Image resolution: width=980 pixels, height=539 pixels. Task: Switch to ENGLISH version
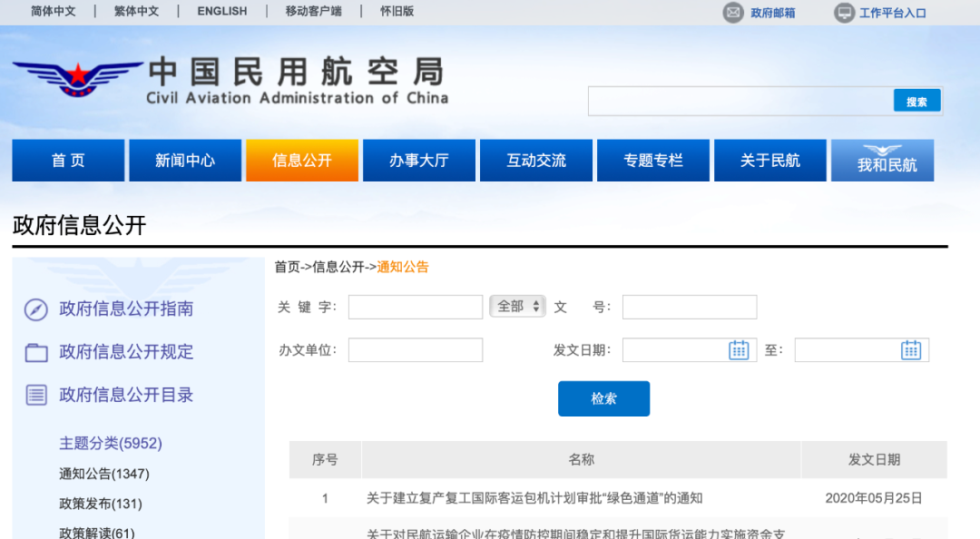(222, 11)
